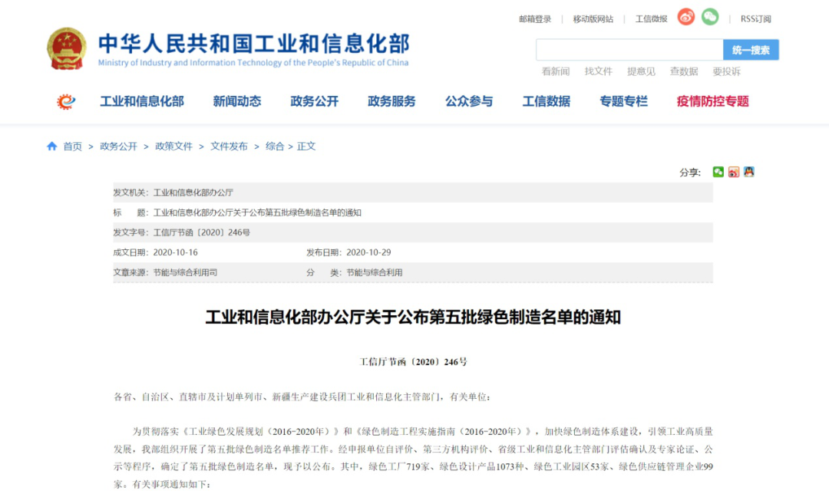Screen dimensions: 829x504
Task: Go to 文件发布 in breadcrumb
Action: click(229, 147)
